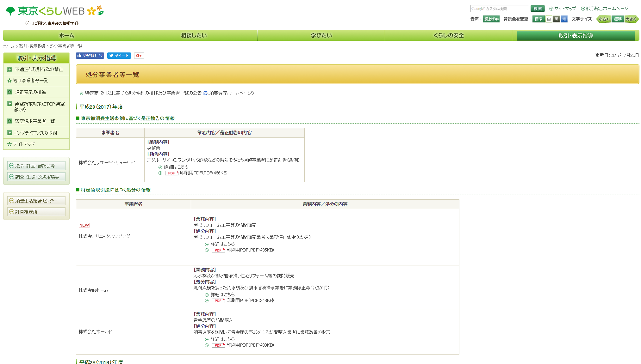Open the くらしの安全 navigation tab
641x364 pixels.
448,35
